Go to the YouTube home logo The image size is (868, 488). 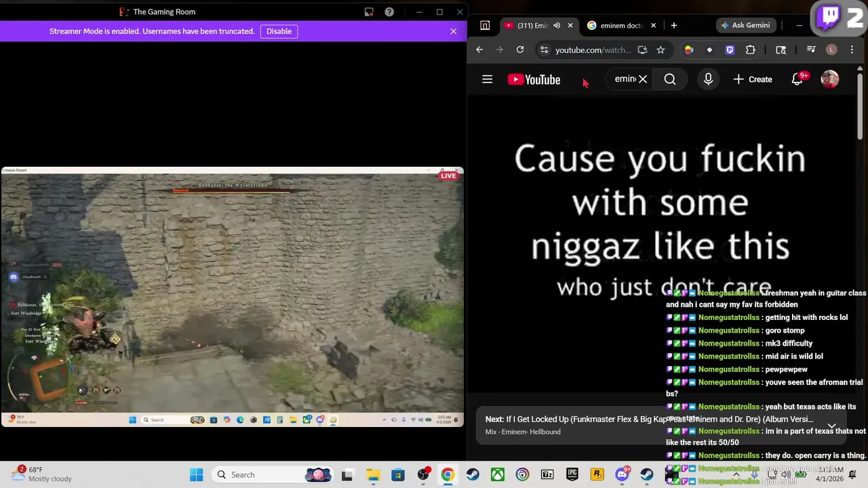pos(534,79)
